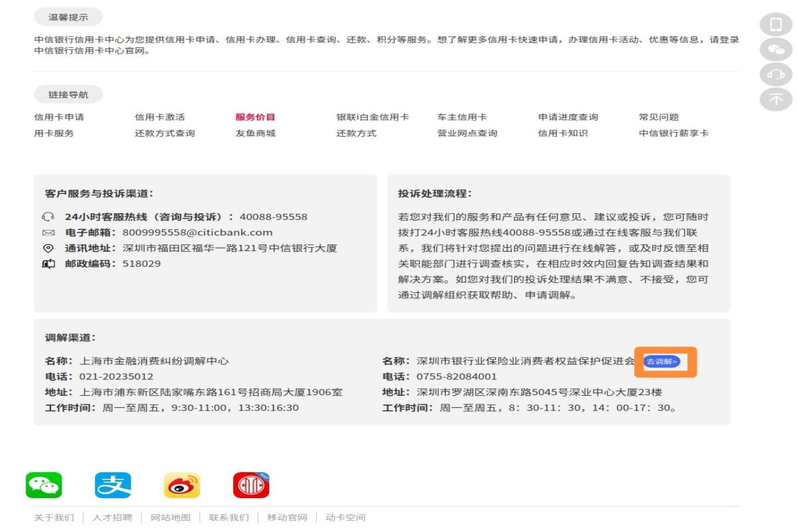Open 动卡空间 in the footer
Screen dimensions: 797x532
coord(345,517)
